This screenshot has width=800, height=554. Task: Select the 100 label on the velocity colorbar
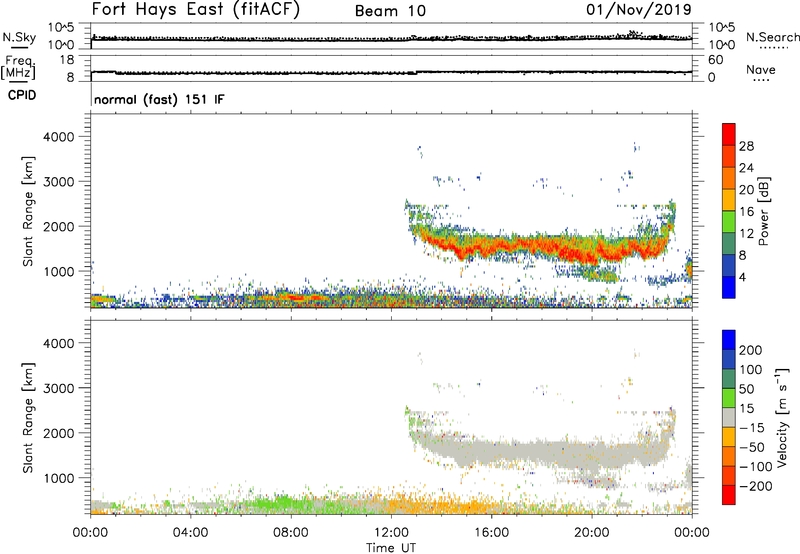tap(751, 370)
